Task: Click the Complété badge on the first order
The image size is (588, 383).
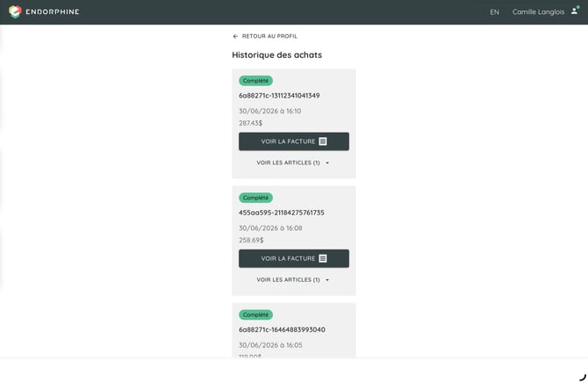Action: pos(255,81)
